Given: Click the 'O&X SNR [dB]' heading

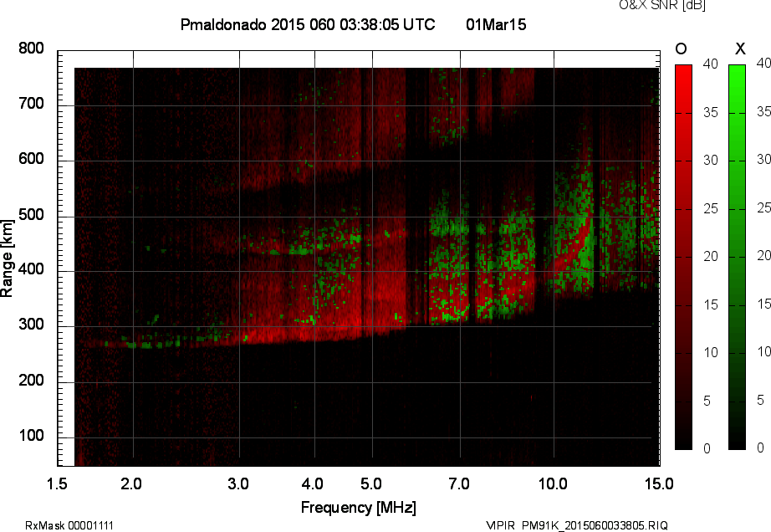Looking at the screenshot, I should click(x=661, y=5).
